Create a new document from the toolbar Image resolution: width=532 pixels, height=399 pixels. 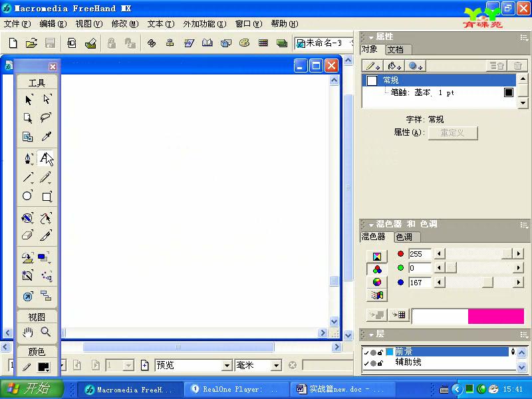pyautogui.click(x=13, y=43)
